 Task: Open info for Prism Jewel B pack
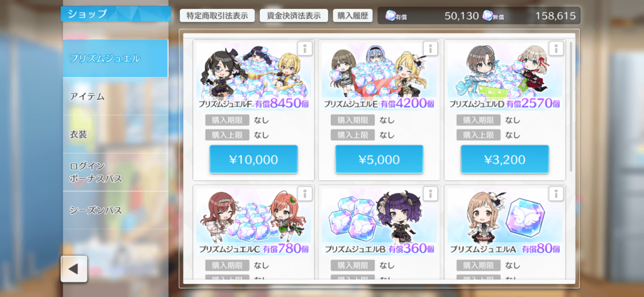(x=430, y=193)
